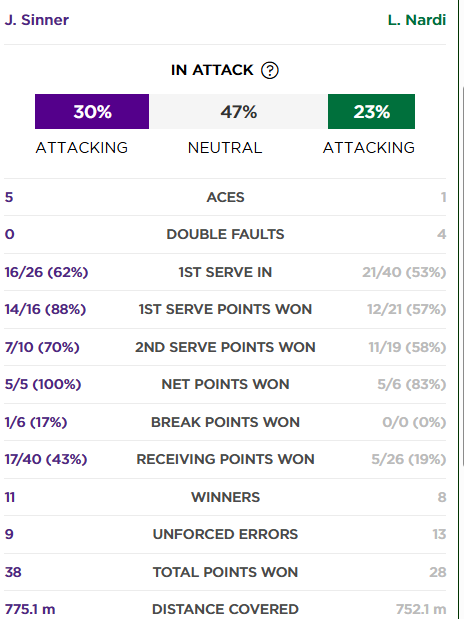The image size is (464, 619).
Task: Click the ACES stat row label
Action: coord(225,197)
